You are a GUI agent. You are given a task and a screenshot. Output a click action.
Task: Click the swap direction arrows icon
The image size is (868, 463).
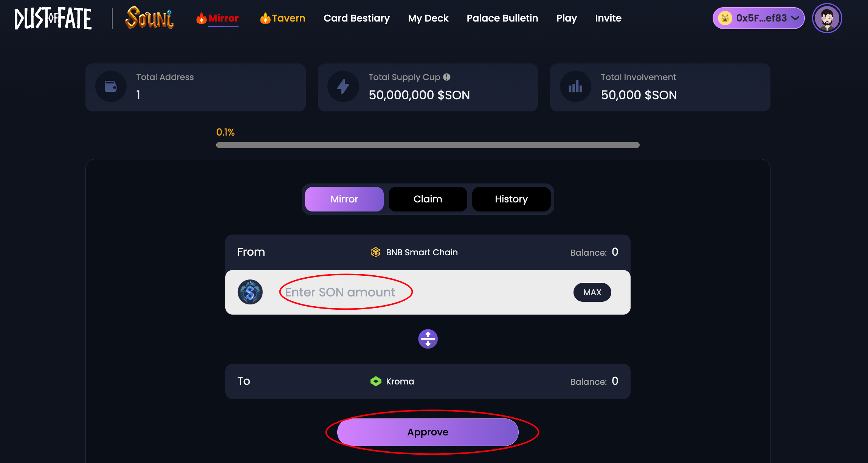[428, 339]
